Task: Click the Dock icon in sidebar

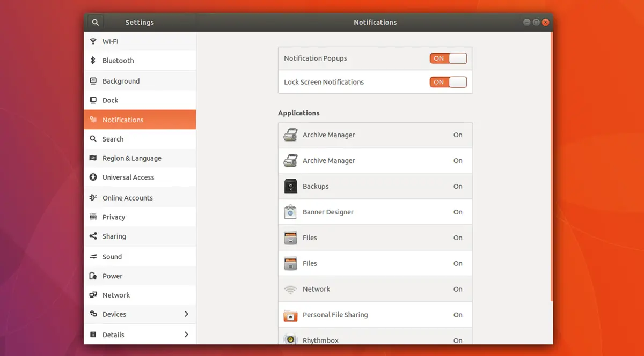Action: pyautogui.click(x=93, y=100)
